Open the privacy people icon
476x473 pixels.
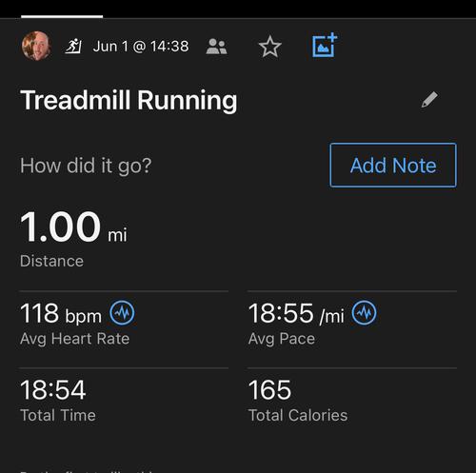click(216, 47)
